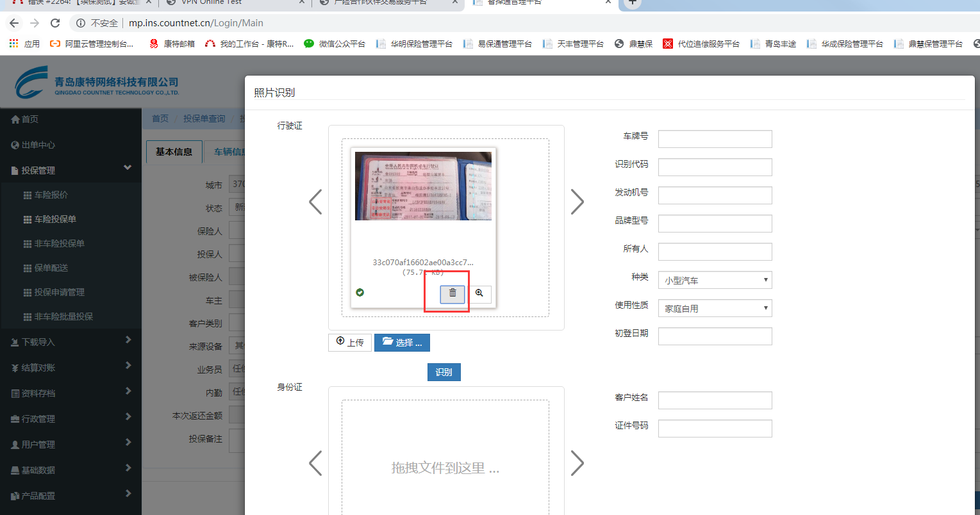Focus the 品牌型号 input field
Screen dimensions: 980x515
click(715, 224)
